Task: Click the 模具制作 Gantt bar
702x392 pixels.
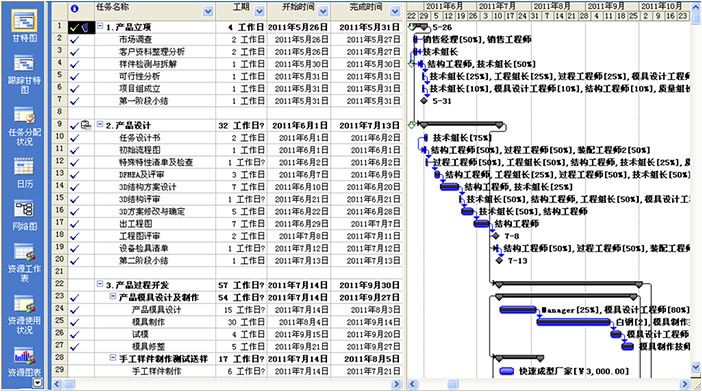Action: coord(574,321)
